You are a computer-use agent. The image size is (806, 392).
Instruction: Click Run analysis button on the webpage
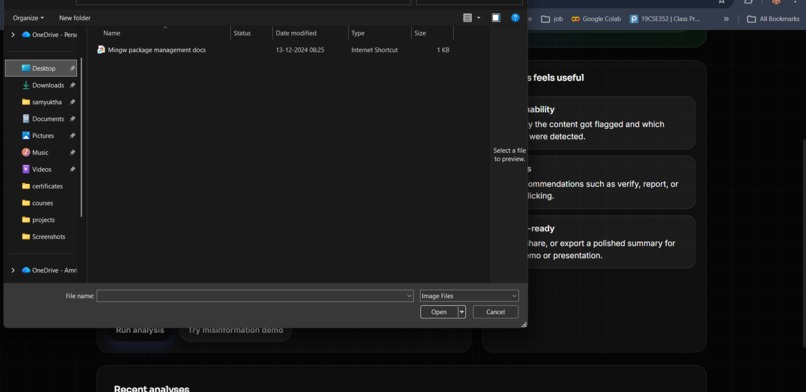click(x=140, y=330)
